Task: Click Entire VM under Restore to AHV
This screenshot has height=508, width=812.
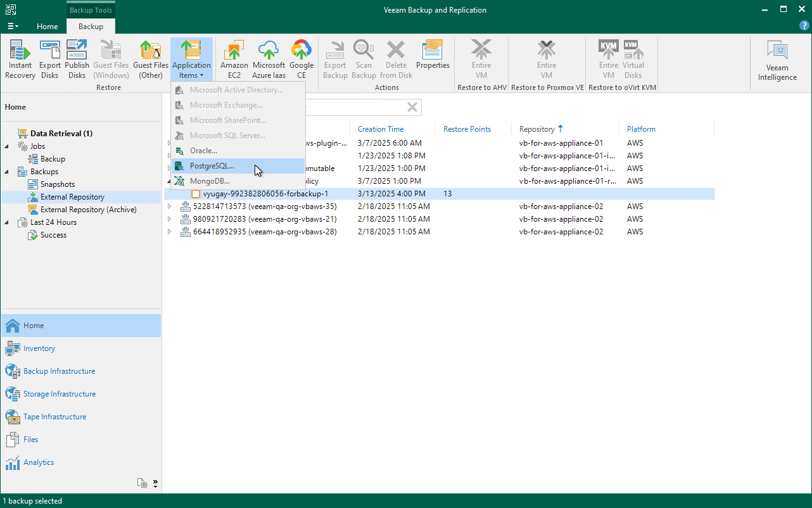Action: pos(481,60)
